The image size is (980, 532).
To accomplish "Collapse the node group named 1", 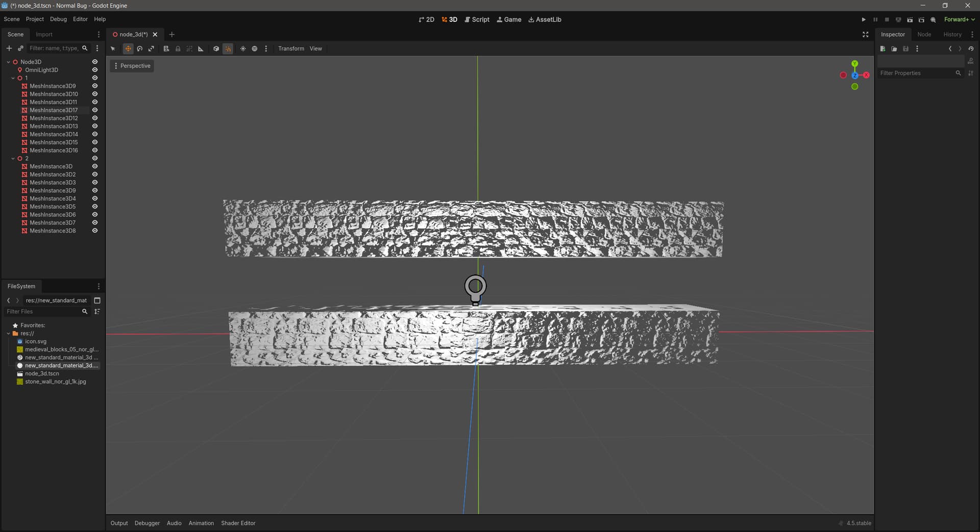I will pos(13,78).
